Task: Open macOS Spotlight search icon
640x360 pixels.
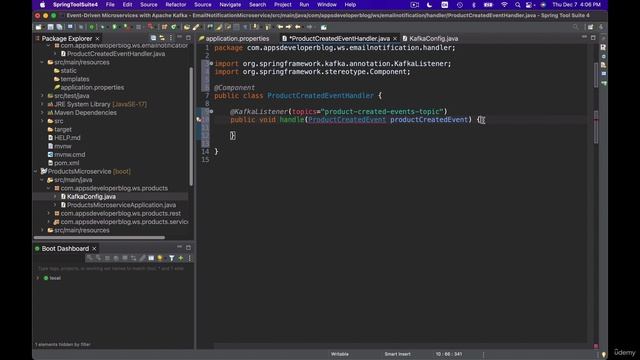Action: click(x=518, y=5)
